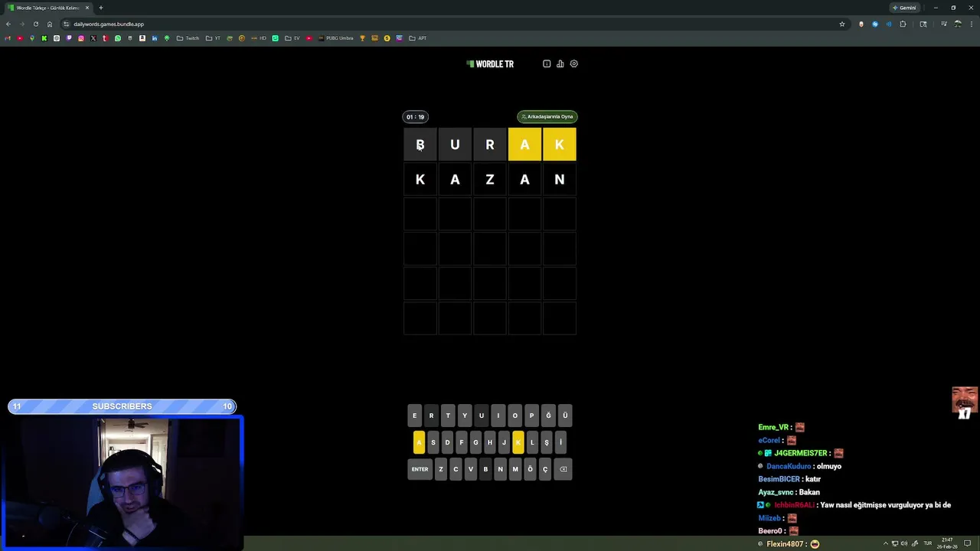Open the PUBG Umbra bookmark
This screenshot has height=551, width=980.
336,38
